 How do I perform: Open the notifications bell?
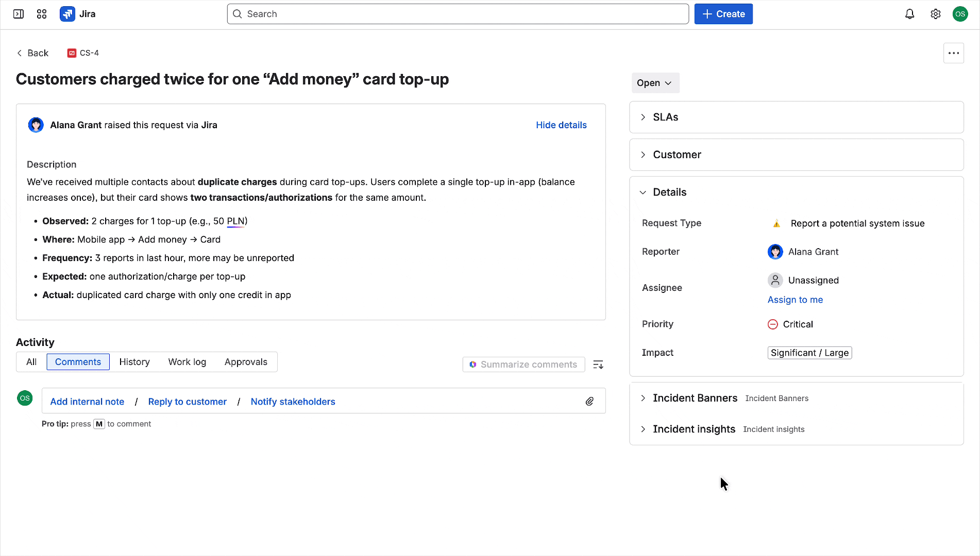(909, 14)
